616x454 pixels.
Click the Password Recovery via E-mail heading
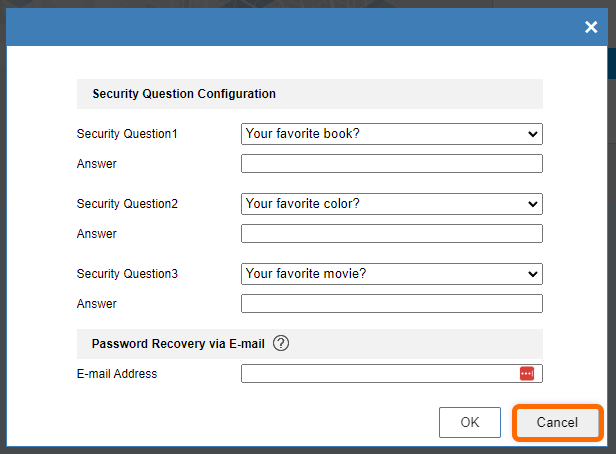(178, 343)
